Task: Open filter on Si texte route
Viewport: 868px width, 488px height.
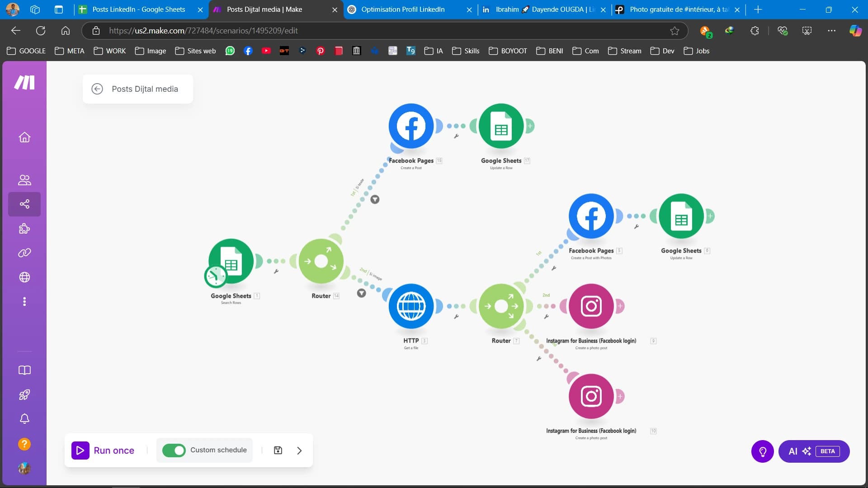Action: (x=375, y=200)
